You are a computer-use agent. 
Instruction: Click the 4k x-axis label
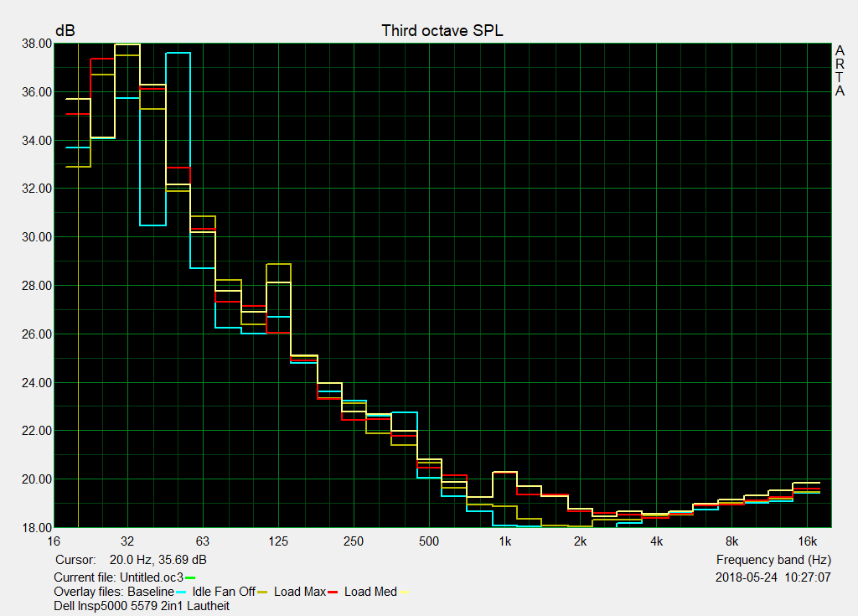click(x=656, y=541)
